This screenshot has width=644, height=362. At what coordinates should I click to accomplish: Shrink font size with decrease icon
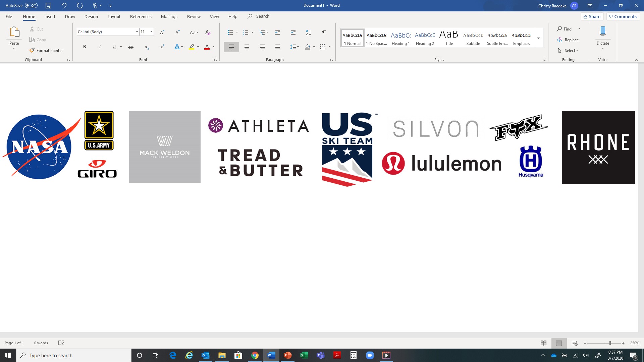point(177,32)
